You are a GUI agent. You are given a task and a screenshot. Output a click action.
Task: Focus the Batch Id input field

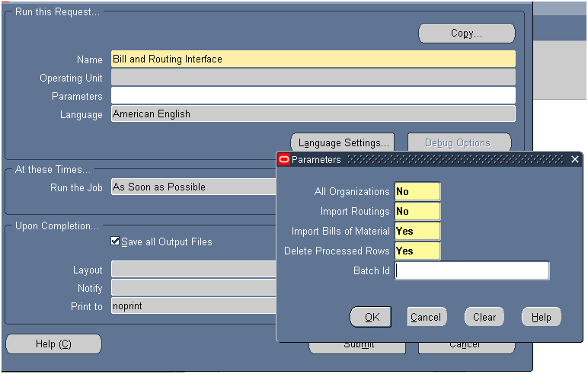click(471, 270)
